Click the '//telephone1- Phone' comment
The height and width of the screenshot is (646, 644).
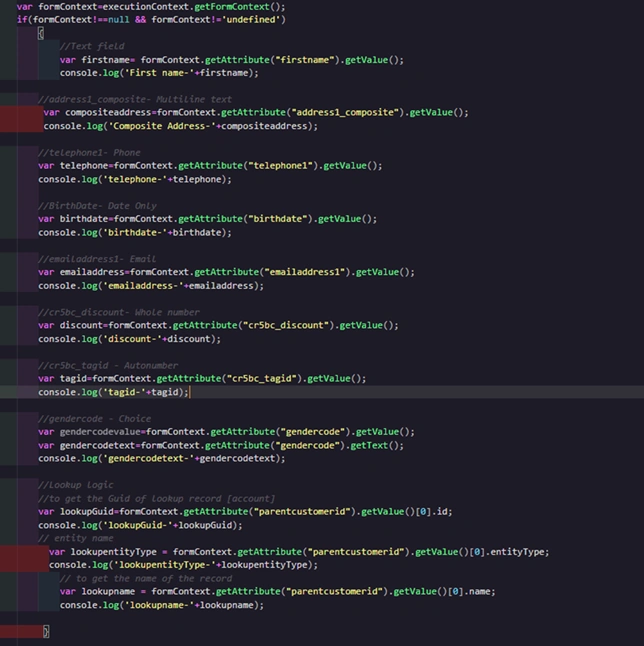point(89,152)
